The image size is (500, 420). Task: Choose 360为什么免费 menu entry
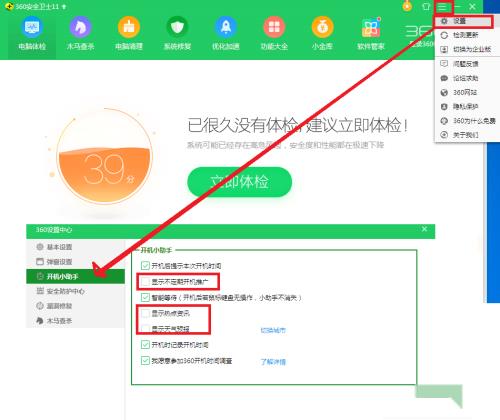pyautogui.click(x=466, y=121)
